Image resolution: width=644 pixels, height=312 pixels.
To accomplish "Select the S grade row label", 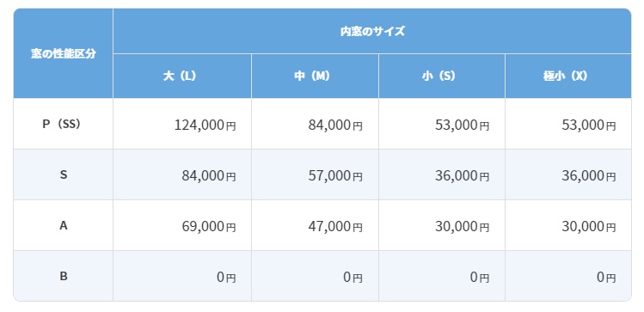I will coord(64,174).
